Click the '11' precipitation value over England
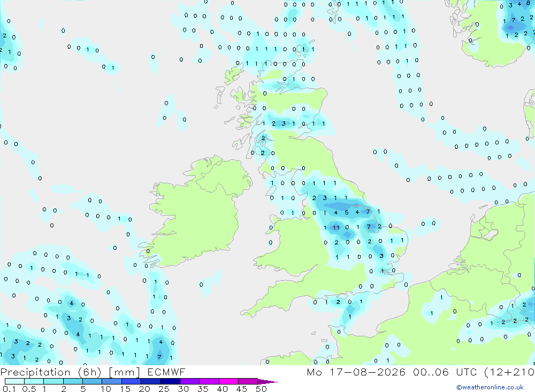 pyautogui.click(x=336, y=228)
